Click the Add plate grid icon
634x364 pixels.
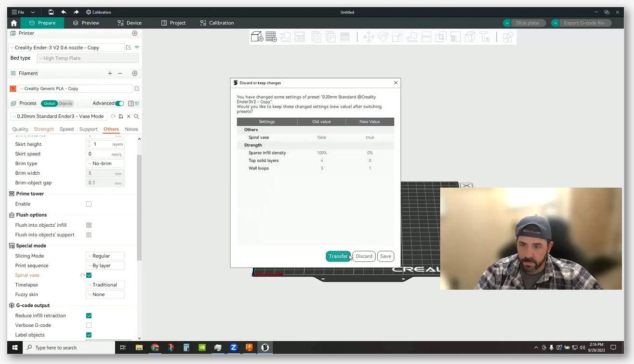[x=271, y=37]
